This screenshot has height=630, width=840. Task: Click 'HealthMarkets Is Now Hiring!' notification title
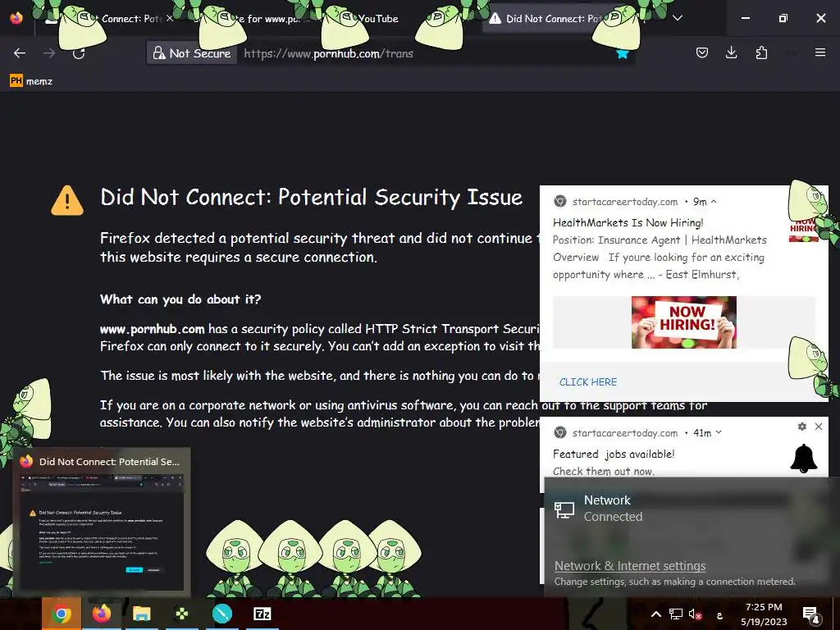pos(628,222)
